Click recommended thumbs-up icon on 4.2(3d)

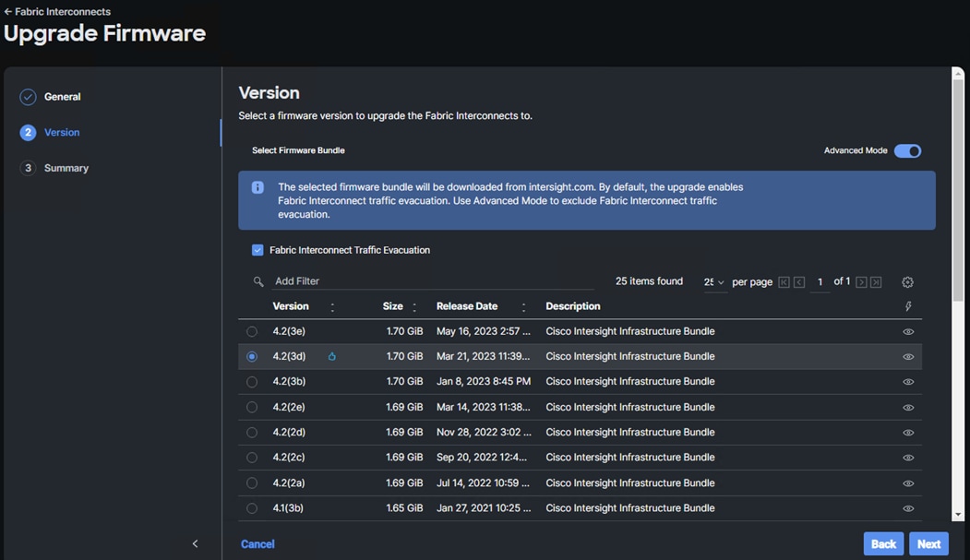coord(332,356)
